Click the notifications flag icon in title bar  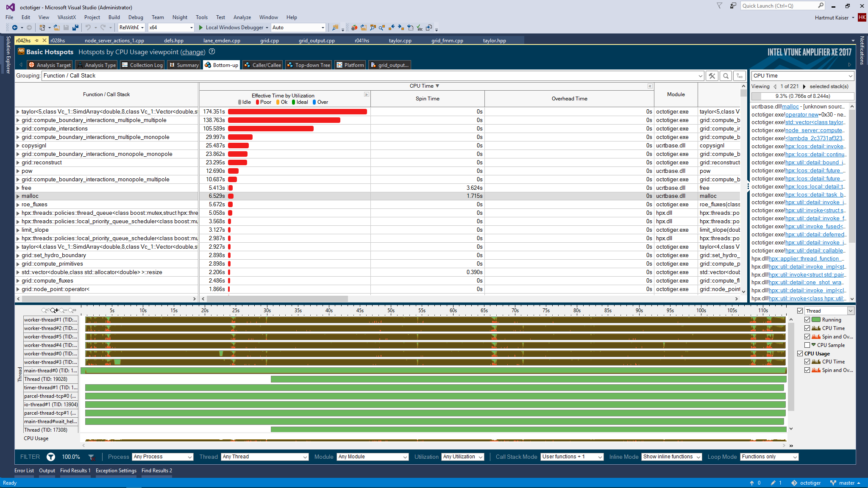[x=720, y=6]
